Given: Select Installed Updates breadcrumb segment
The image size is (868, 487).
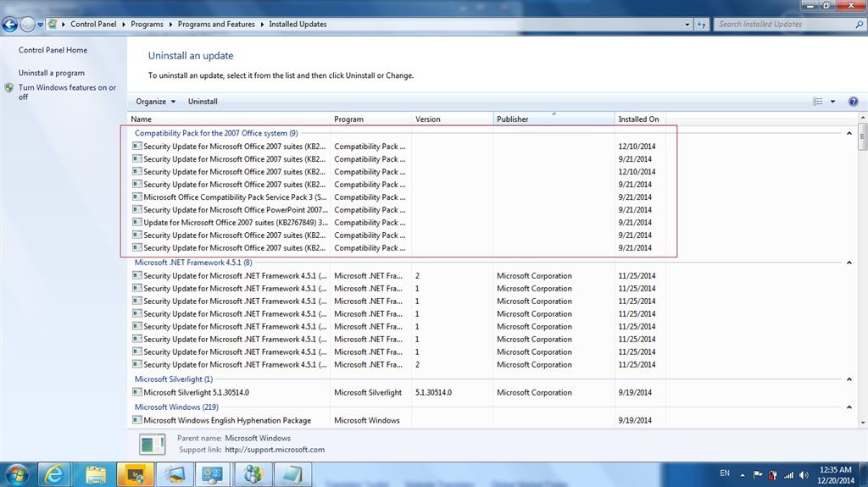Looking at the screenshot, I should click(x=298, y=25).
